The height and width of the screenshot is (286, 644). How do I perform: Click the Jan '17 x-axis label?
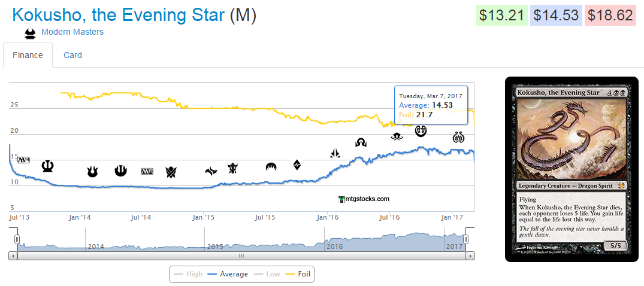(452, 217)
